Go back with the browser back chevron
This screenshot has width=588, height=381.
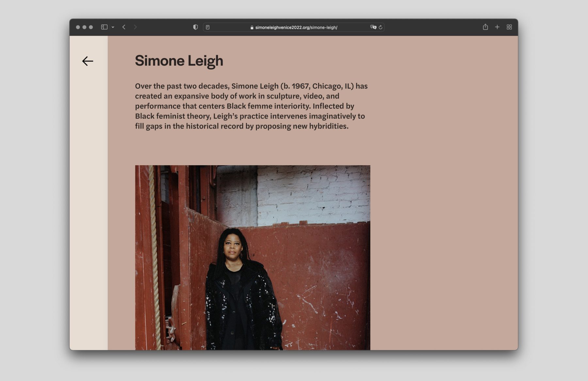[x=124, y=27]
